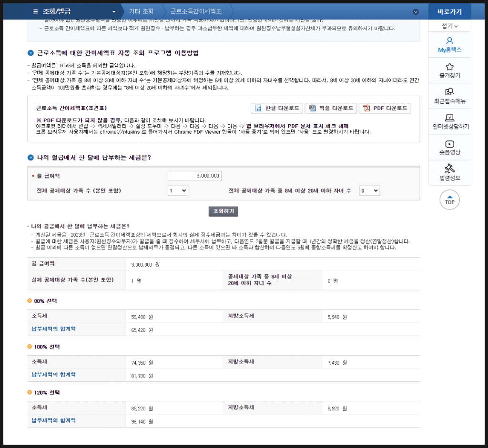This screenshot has width=488, height=448.
Task: Expand the 조회/발급 menu dropdown arrow
Action: [113, 11]
